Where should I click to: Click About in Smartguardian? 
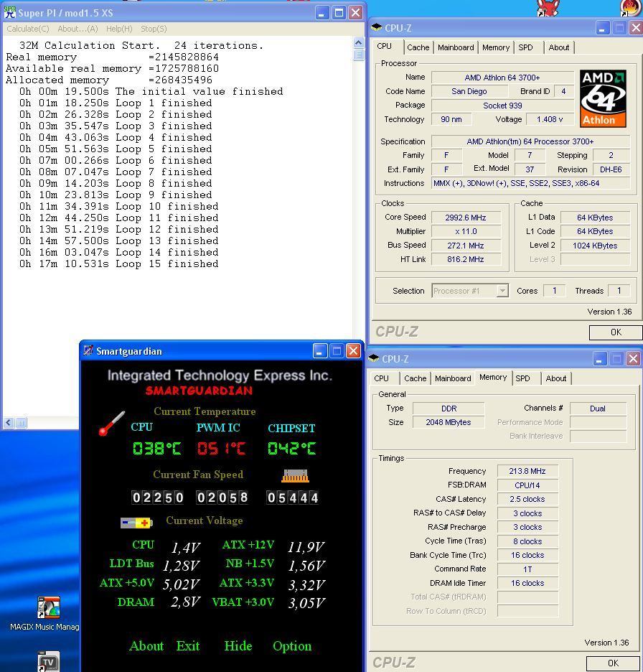click(146, 646)
